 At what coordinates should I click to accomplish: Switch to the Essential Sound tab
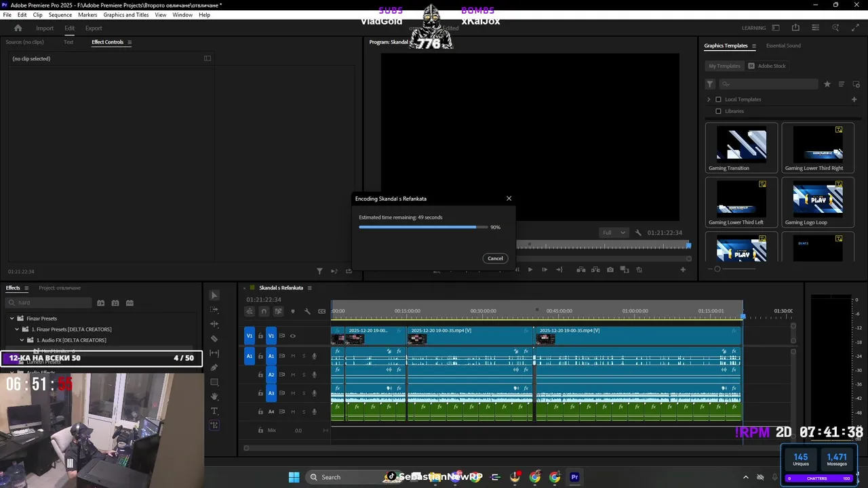[x=783, y=45]
